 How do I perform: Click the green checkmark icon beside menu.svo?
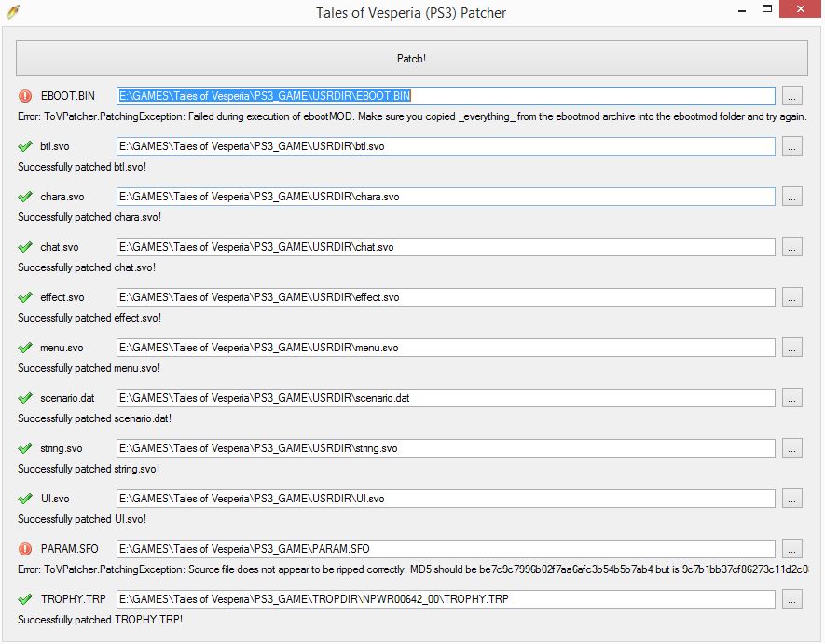coord(25,348)
